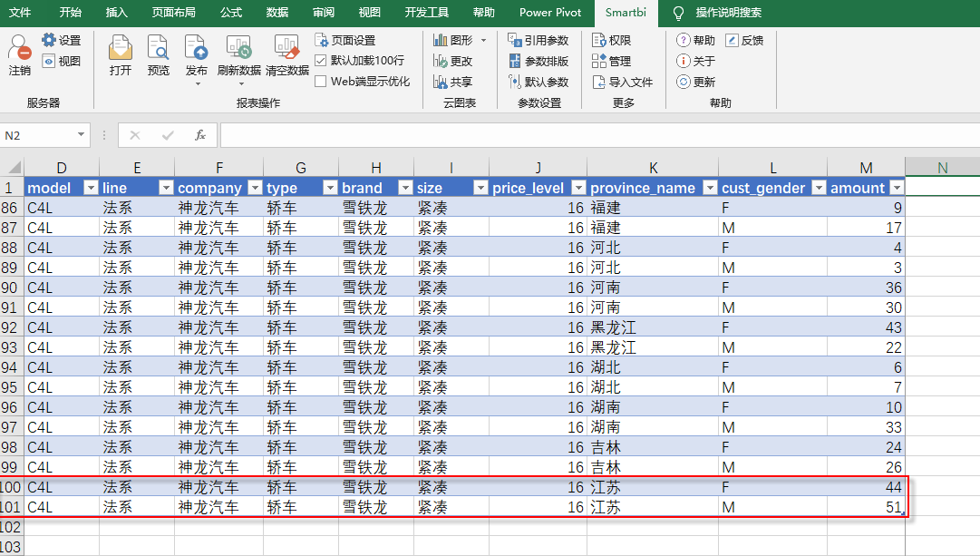Viewport: 980px width, 556px height.
Task: Switch to the 文件 tab
Action: tap(20, 13)
